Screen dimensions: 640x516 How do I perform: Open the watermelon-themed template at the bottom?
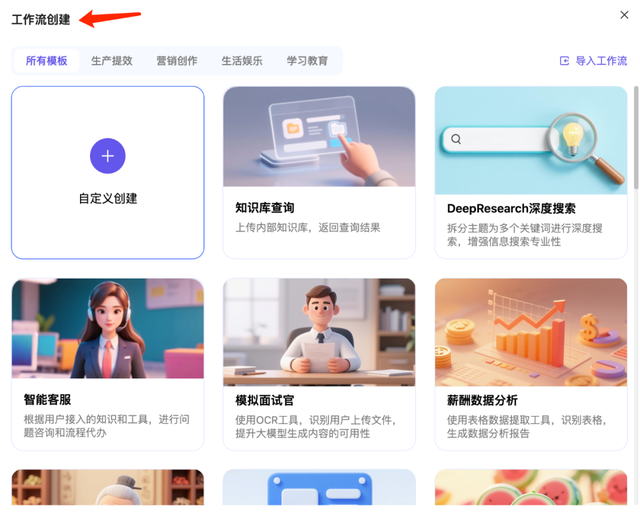click(x=531, y=487)
